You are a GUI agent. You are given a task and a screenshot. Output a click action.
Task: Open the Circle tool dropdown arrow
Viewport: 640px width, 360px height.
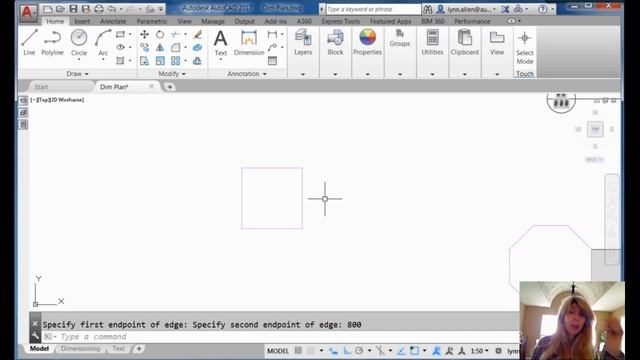click(x=79, y=60)
